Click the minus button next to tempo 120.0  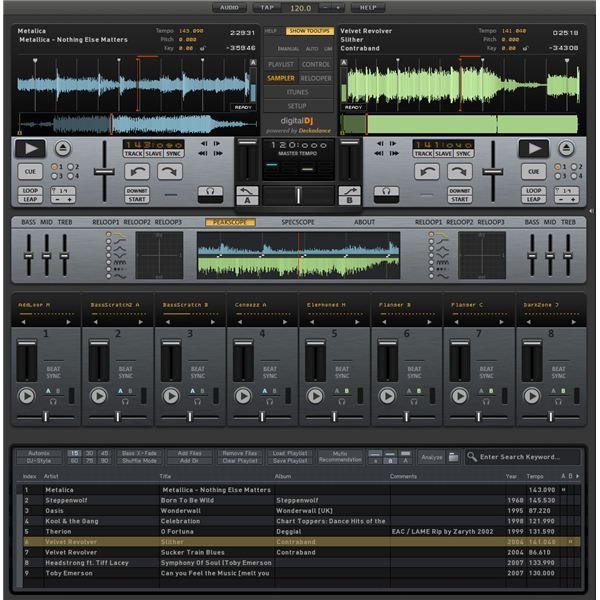326,8
